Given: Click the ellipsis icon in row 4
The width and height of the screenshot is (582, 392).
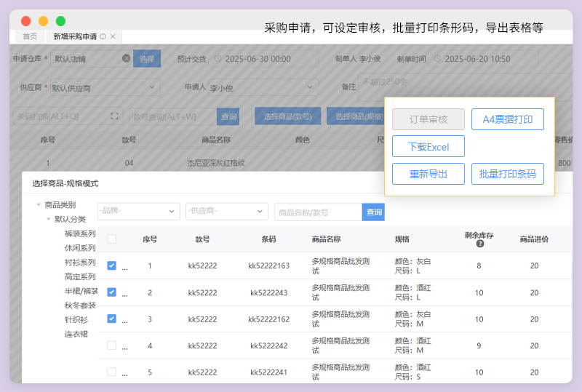Looking at the screenshot, I should 124,348.
